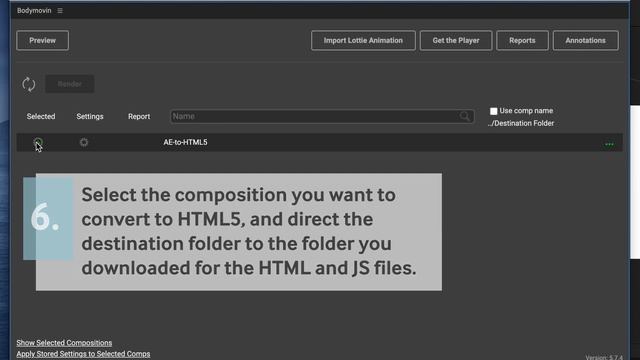
Task: Click the Name search field
Action: (322, 116)
